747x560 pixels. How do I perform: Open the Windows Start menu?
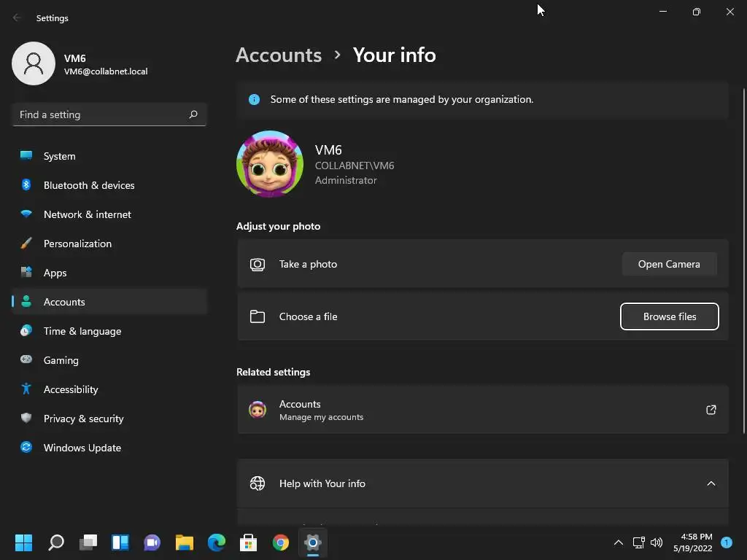pyautogui.click(x=23, y=542)
